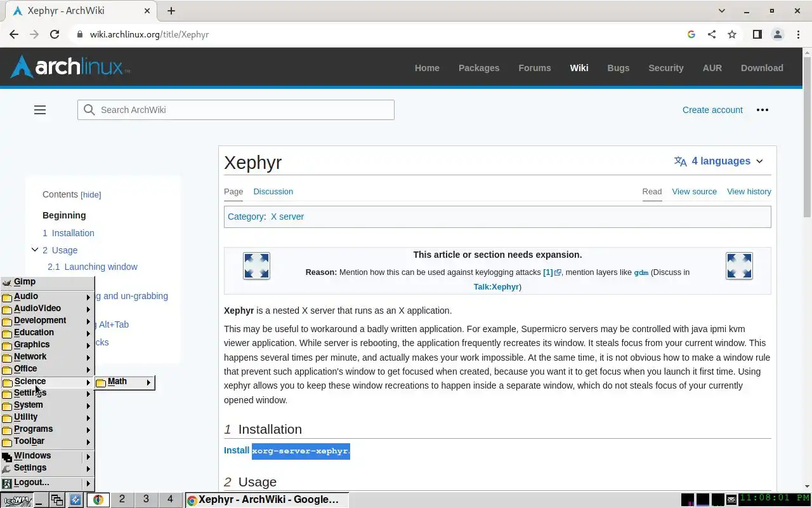This screenshot has width=812, height=508.
Task: Open AUR in Arch navbar
Action: (712, 68)
